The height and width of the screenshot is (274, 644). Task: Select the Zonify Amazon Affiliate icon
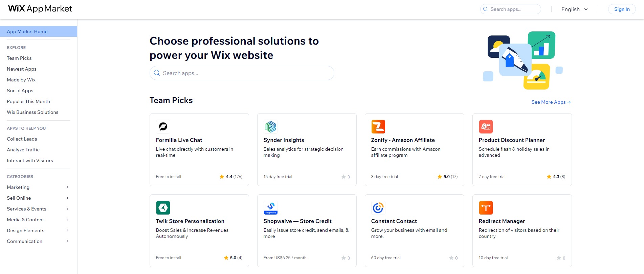coord(378,127)
